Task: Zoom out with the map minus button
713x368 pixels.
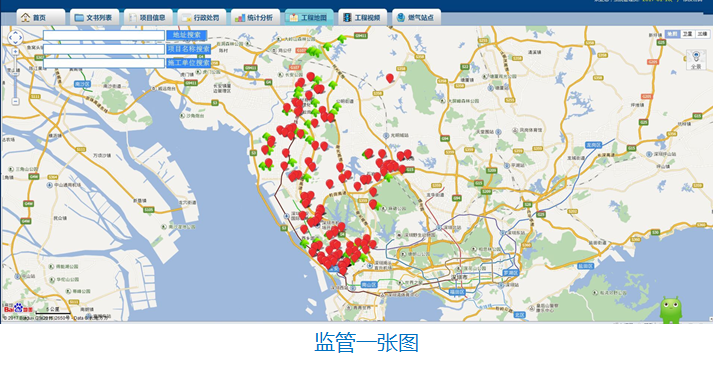Action: tap(15, 101)
